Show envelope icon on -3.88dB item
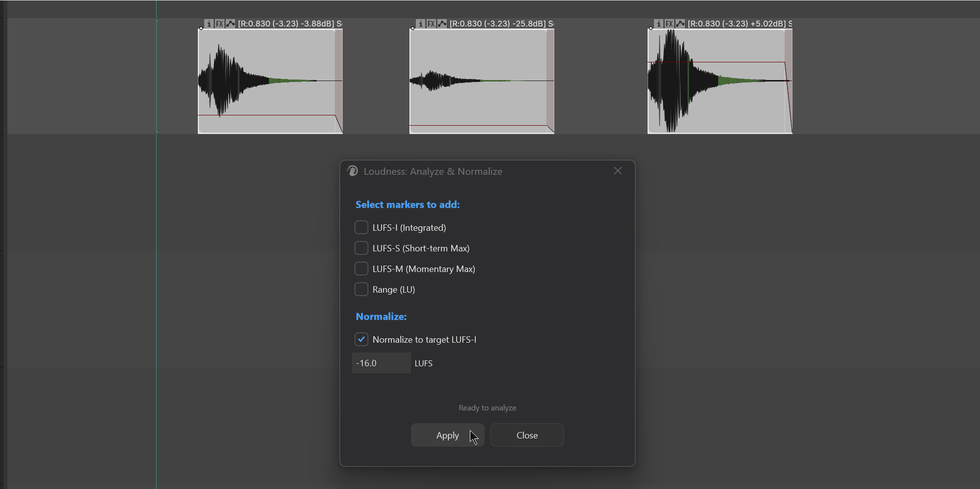The image size is (980, 489). 230,24
